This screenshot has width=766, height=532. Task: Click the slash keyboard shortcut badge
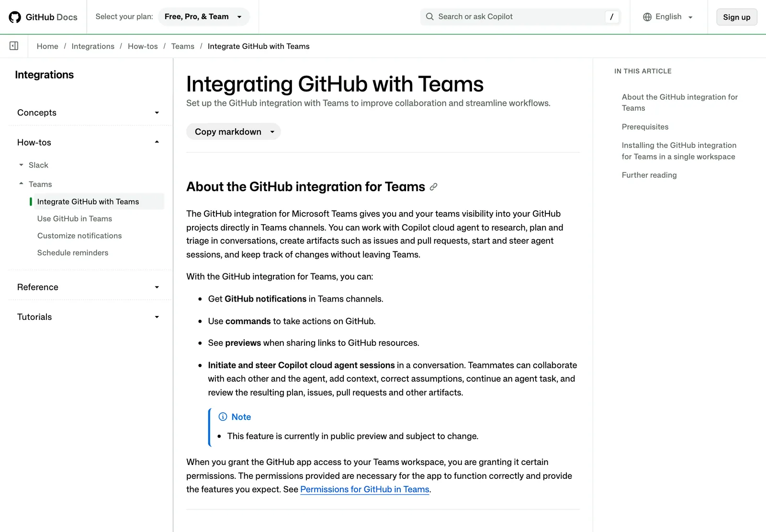(611, 17)
